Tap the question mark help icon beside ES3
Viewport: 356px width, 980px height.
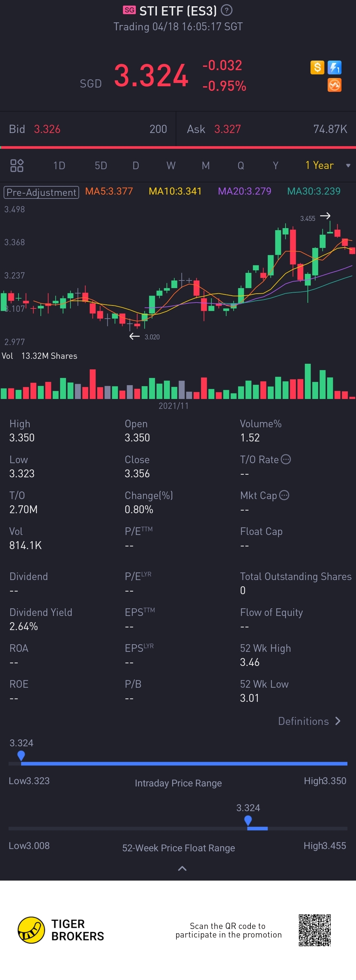(226, 10)
